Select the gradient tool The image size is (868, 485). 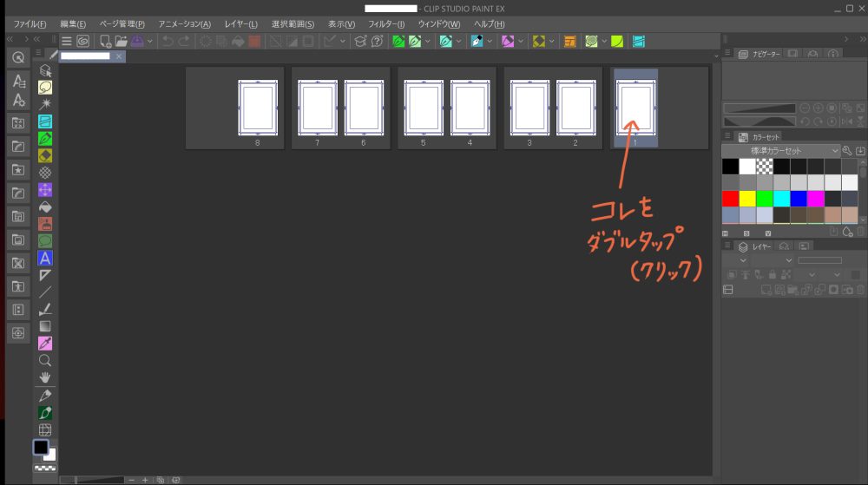point(45,326)
